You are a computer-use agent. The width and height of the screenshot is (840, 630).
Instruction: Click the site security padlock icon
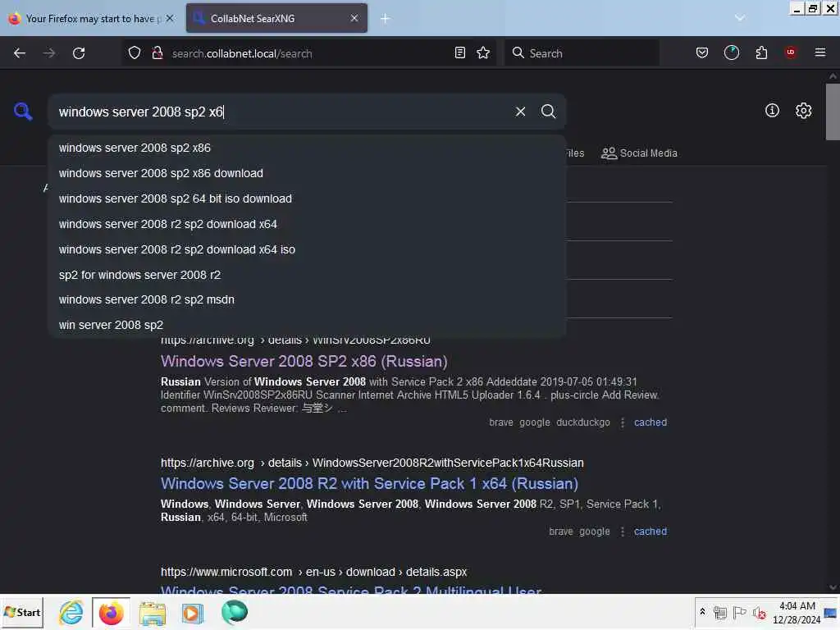click(157, 53)
